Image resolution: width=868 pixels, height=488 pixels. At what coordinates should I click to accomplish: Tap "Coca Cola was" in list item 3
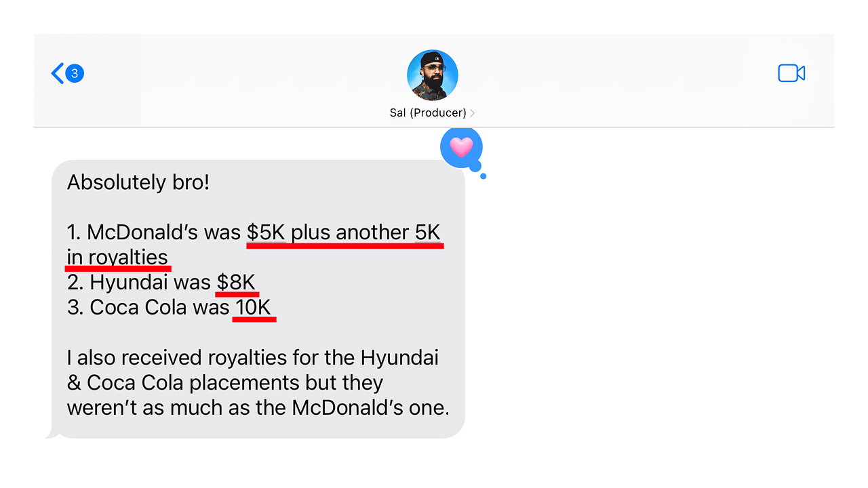click(x=160, y=308)
